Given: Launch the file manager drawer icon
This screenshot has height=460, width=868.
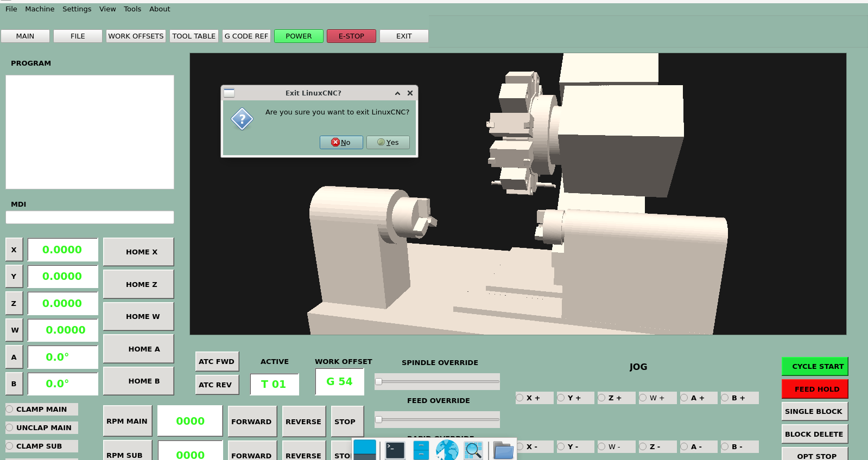Looking at the screenshot, I should point(421,450).
